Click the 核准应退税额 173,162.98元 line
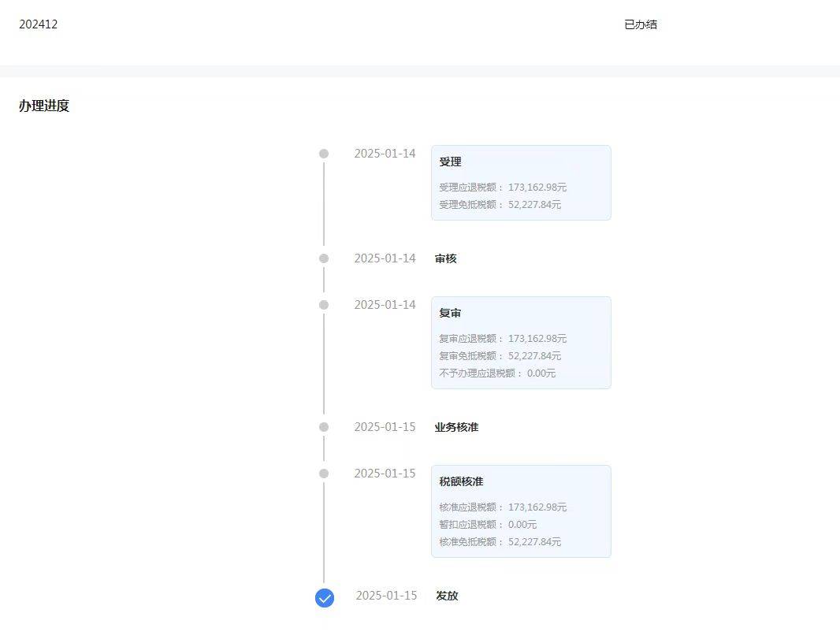840x639 pixels. click(503, 507)
